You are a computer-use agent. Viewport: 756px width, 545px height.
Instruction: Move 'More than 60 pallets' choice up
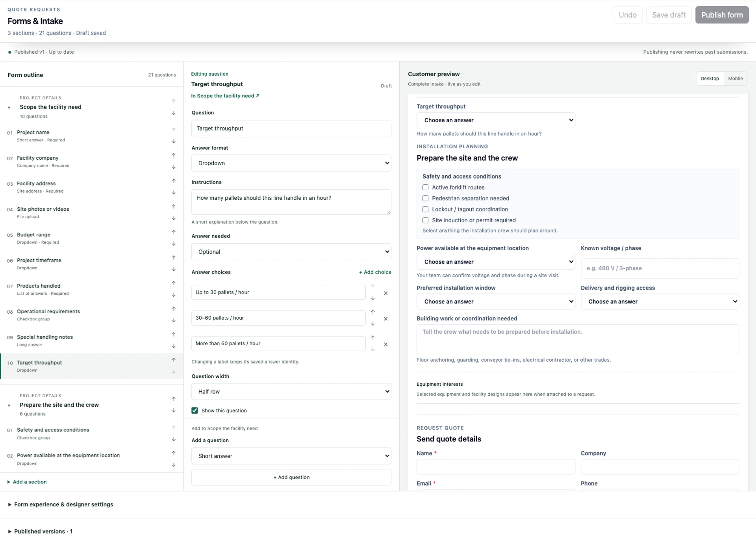point(373,338)
